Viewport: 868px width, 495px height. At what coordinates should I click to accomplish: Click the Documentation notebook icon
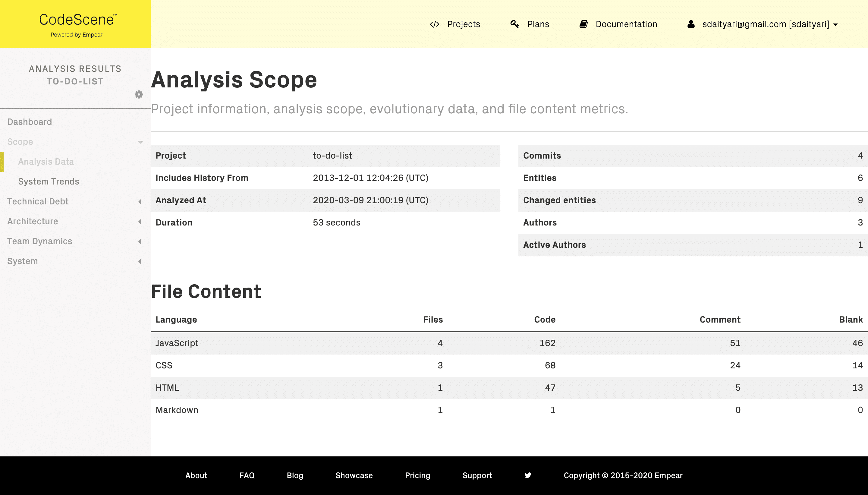(x=583, y=24)
